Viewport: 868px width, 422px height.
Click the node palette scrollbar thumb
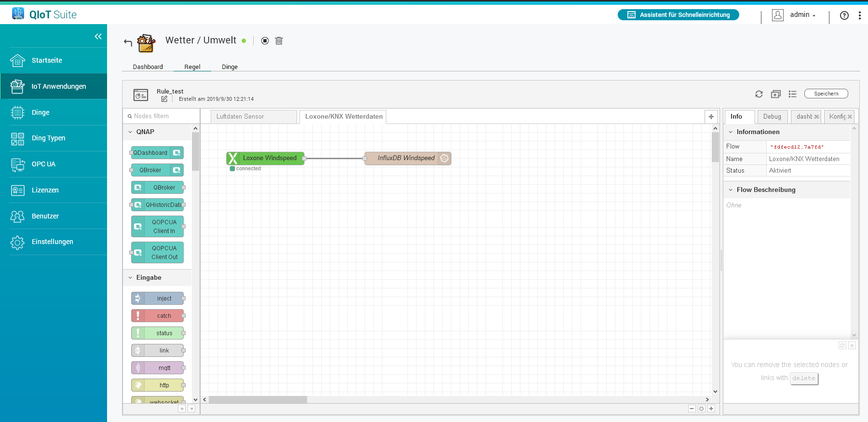tap(195, 151)
